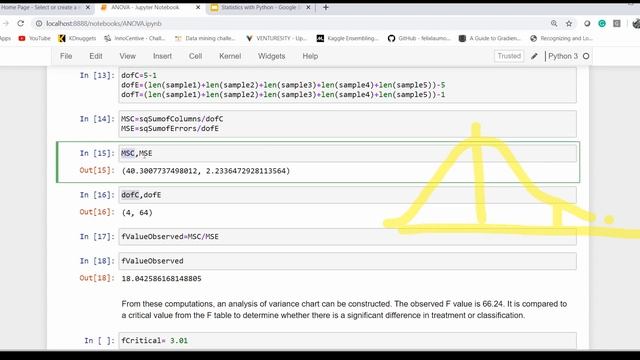Click the In [13] prompt label
Viewport: 640px width, 360px height.
(97, 76)
